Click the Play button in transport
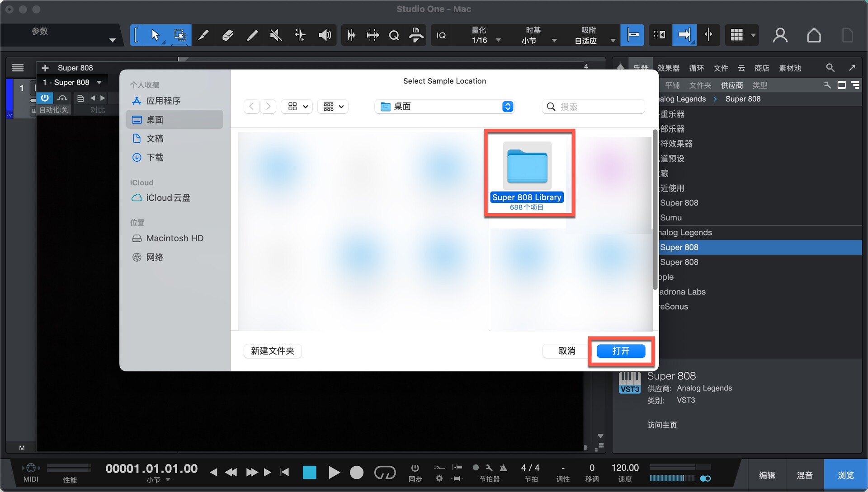 (334, 473)
